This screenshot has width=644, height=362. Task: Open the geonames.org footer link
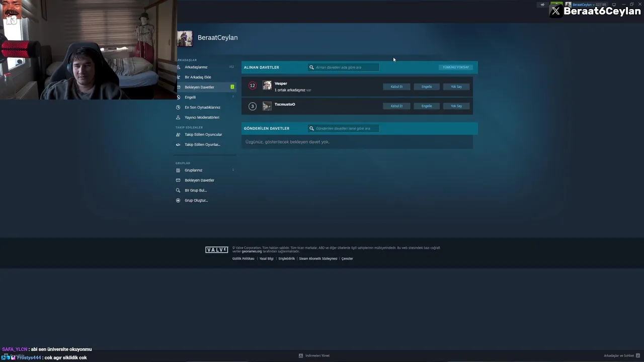pyautogui.click(x=252, y=251)
